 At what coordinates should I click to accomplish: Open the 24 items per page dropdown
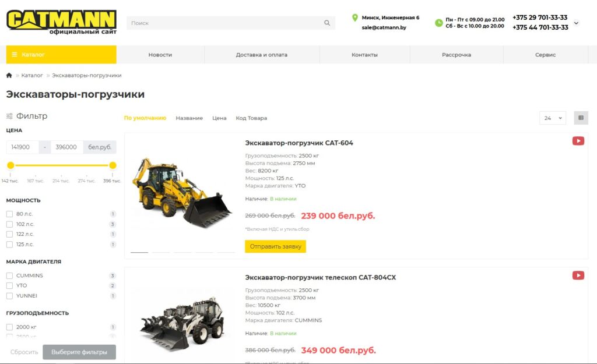[553, 118]
